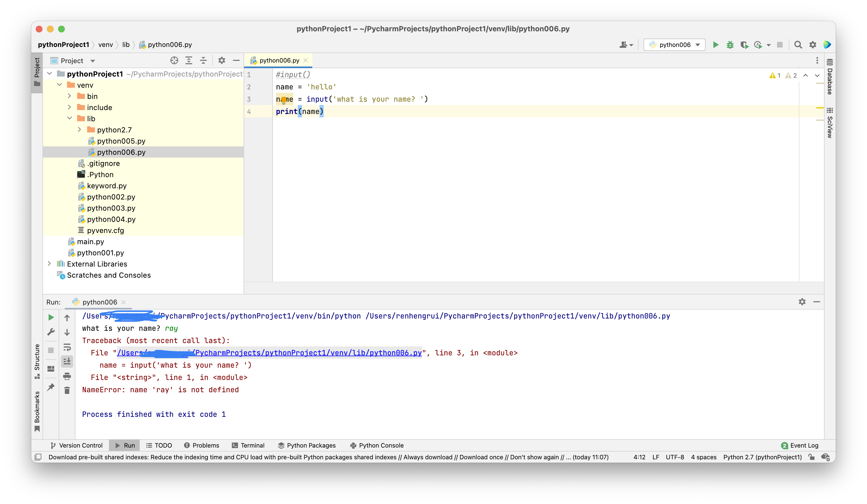Click the locate file crosshair icon
867x504 pixels.
(x=174, y=61)
